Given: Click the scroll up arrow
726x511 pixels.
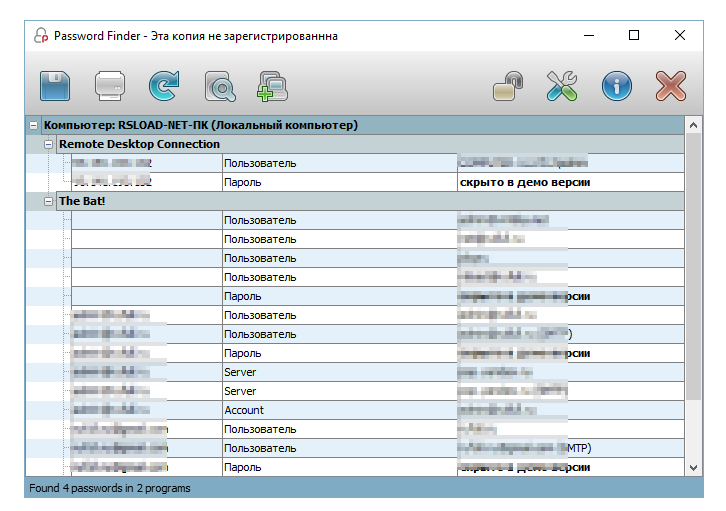Looking at the screenshot, I should 693,125.
